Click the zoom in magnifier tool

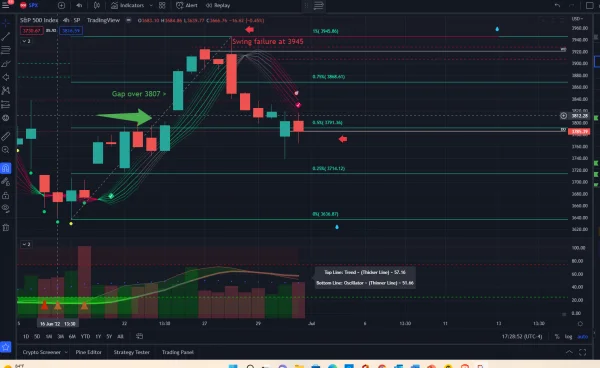[x=6, y=150]
